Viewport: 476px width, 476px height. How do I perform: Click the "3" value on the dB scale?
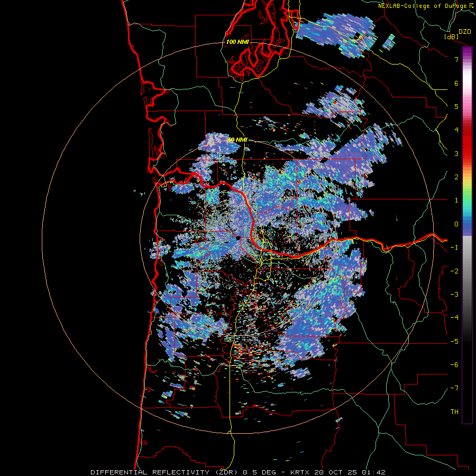point(456,153)
